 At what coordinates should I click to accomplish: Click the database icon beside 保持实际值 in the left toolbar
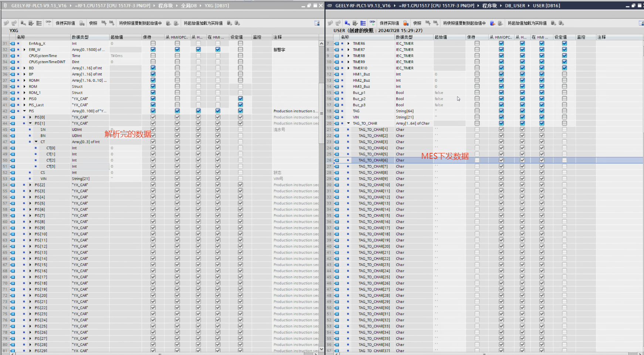(x=82, y=23)
